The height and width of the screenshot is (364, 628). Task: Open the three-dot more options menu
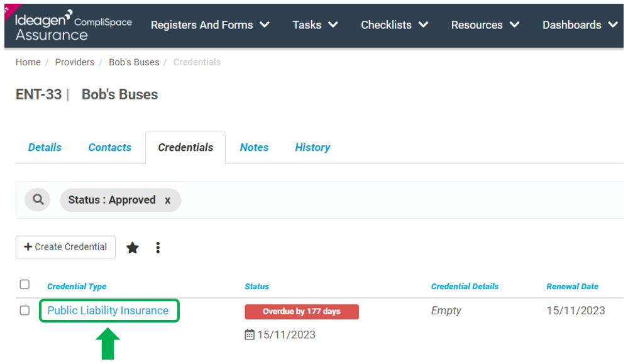tap(158, 248)
